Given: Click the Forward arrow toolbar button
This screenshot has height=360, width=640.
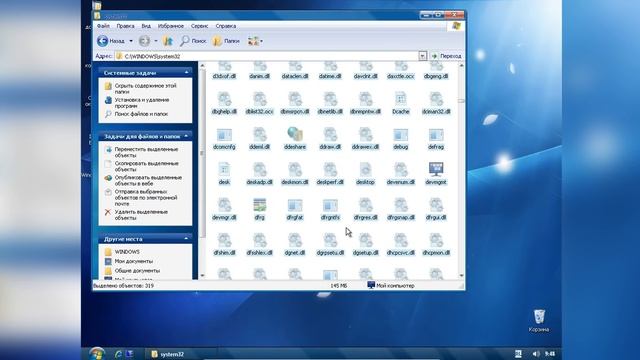Looking at the screenshot, I should click(144, 41).
